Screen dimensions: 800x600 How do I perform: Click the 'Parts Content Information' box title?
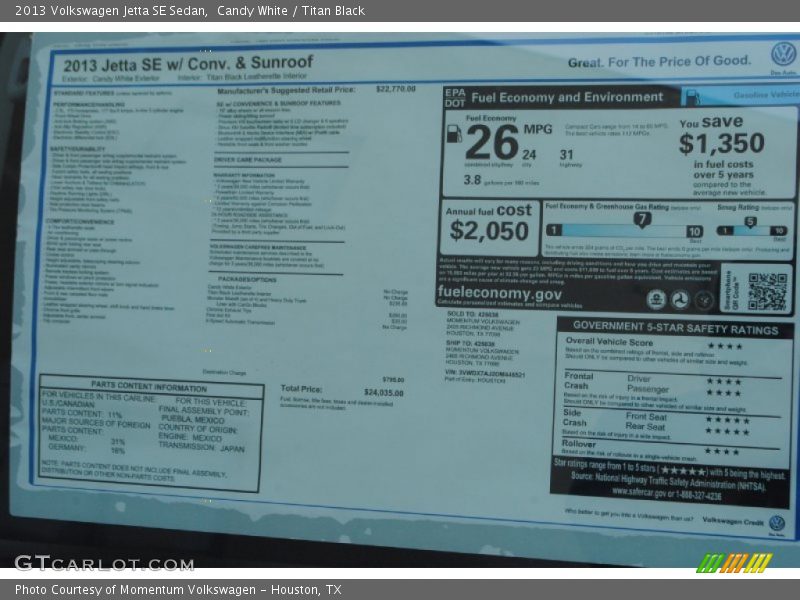[149, 385]
